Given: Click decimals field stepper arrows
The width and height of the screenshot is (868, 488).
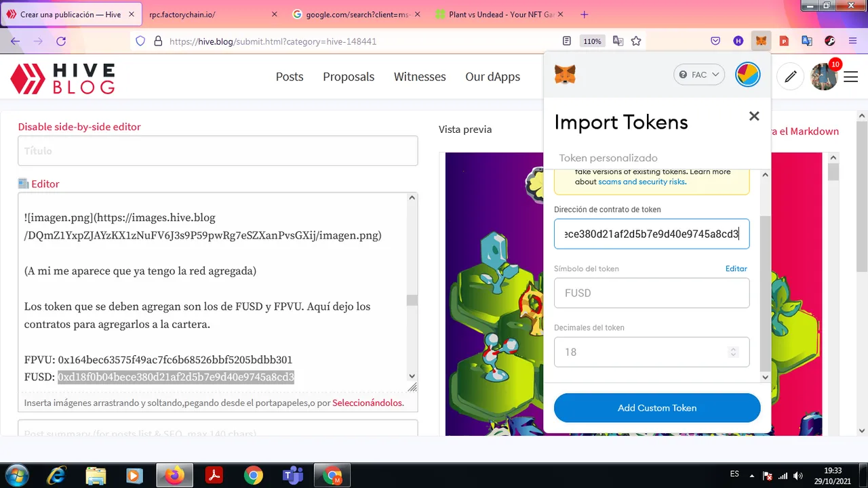Looking at the screenshot, I should (732, 352).
